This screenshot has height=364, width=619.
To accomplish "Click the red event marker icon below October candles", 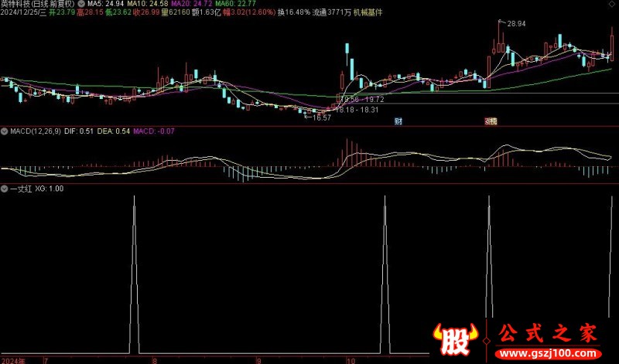I will pyautogui.click(x=491, y=121).
